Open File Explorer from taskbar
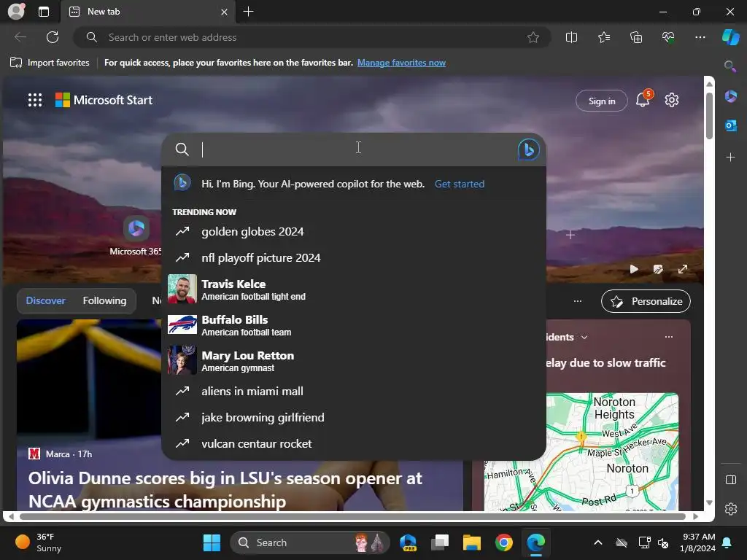Viewport: 747px width, 560px height. tap(472, 542)
